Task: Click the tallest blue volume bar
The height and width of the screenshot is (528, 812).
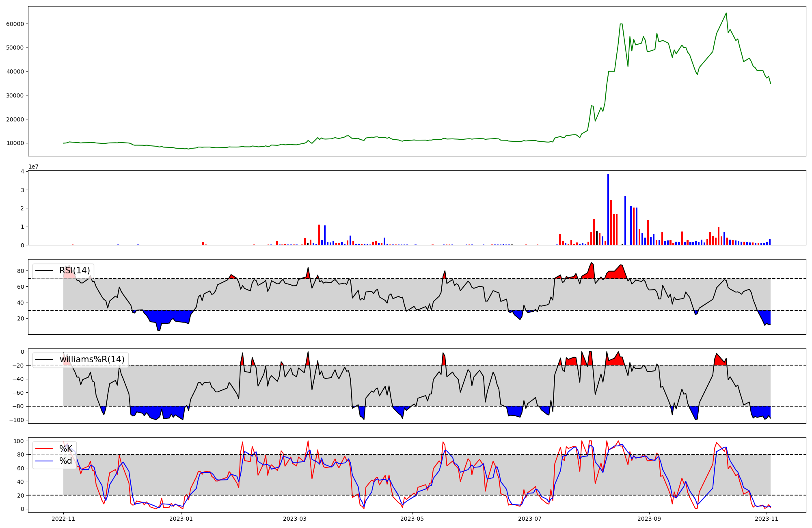Action: [x=608, y=209]
